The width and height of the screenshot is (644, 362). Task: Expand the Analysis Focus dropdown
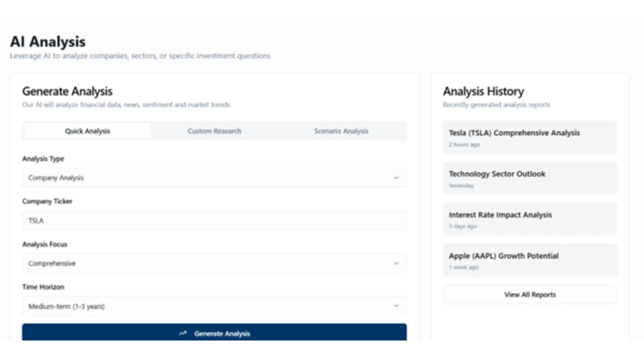tap(214, 263)
